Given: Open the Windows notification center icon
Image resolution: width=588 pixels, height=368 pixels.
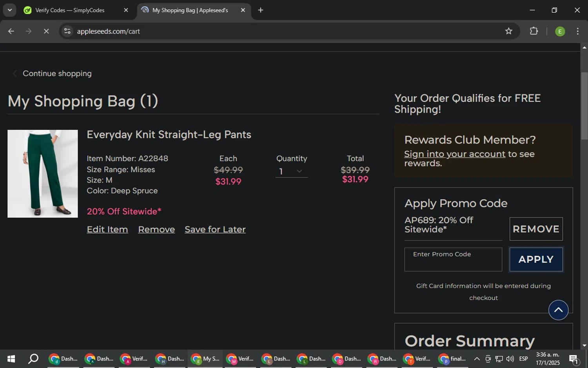Looking at the screenshot, I should (573, 359).
